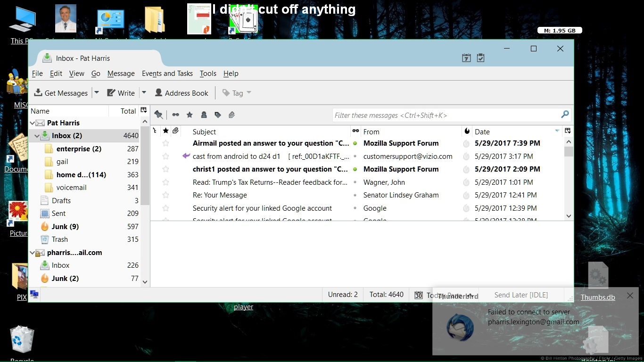644x362 pixels.
Task: Mark the Wagner, John message as junk
Action: (x=466, y=182)
